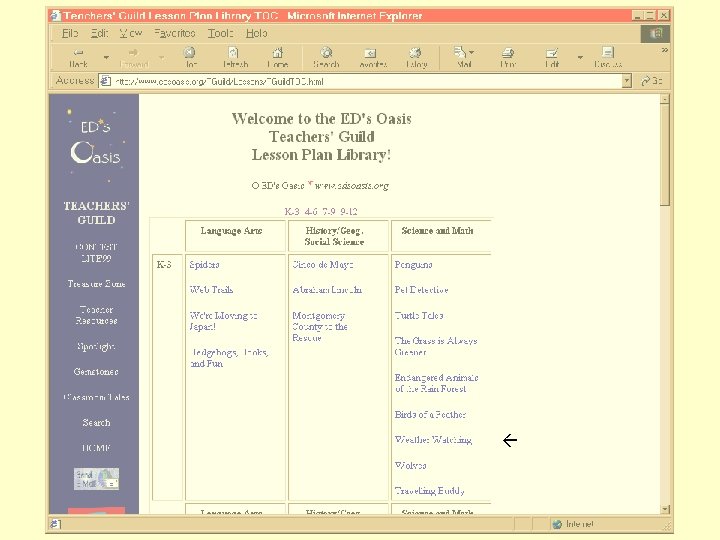The image size is (720, 540).
Task: Open the Gemstones sidebar link
Action: pyautogui.click(x=96, y=371)
